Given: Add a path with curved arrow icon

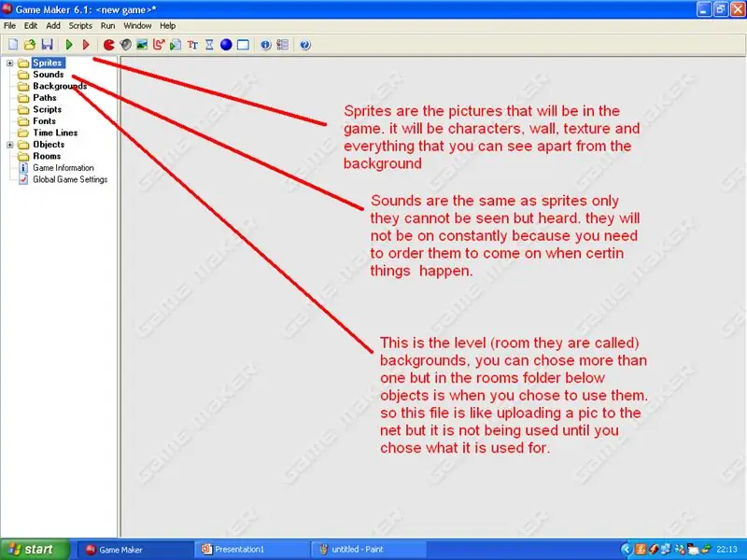Looking at the screenshot, I should (x=159, y=45).
